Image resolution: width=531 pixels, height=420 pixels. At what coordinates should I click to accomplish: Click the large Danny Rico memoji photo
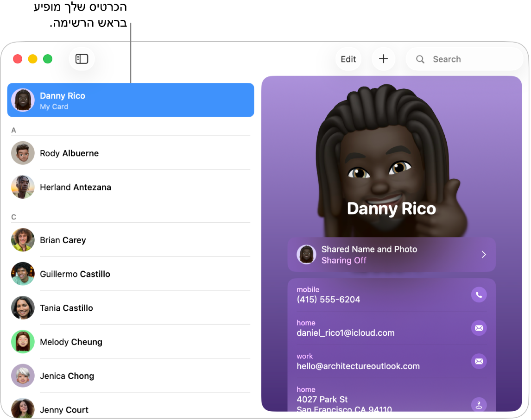coord(392,161)
